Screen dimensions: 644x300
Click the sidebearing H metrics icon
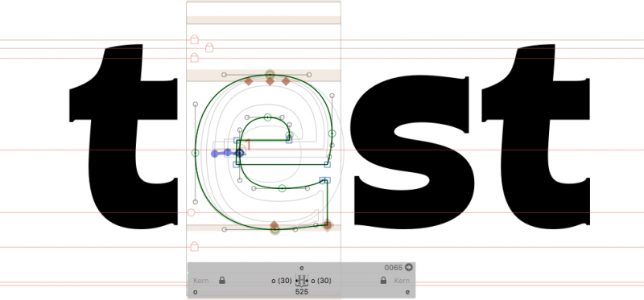302,281
